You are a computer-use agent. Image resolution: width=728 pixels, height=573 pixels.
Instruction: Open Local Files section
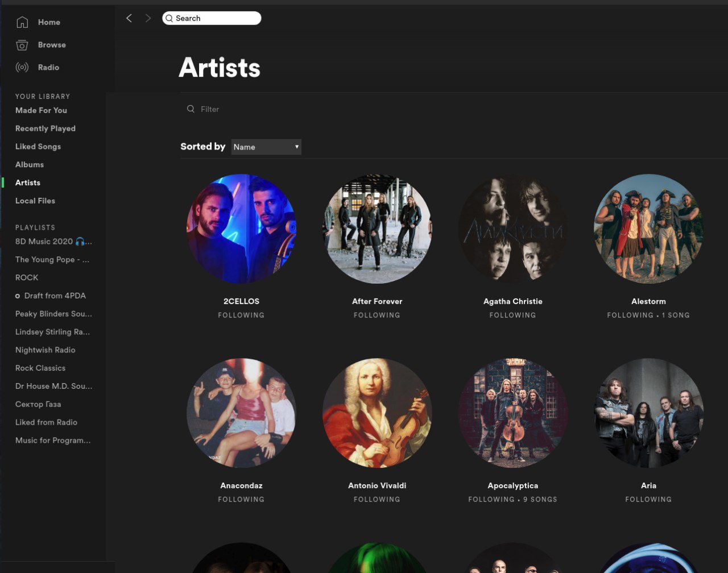(35, 201)
